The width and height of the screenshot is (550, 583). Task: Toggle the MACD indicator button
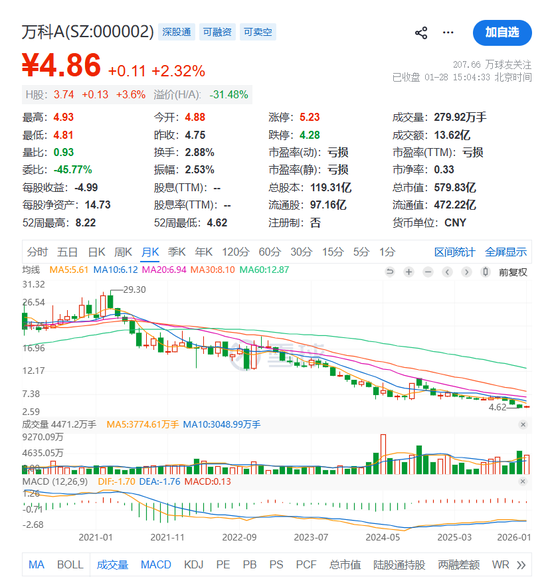point(156,564)
